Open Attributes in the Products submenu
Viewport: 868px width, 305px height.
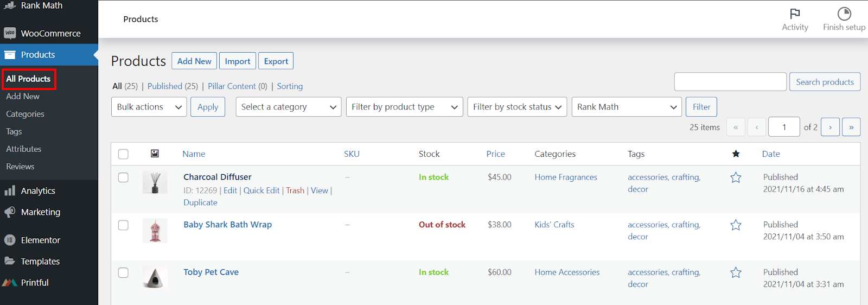(x=23, y=149)
